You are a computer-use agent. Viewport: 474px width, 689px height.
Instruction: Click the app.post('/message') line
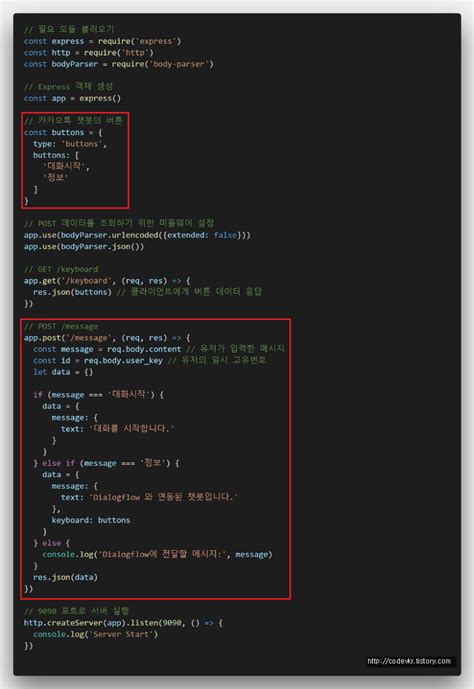107,338
